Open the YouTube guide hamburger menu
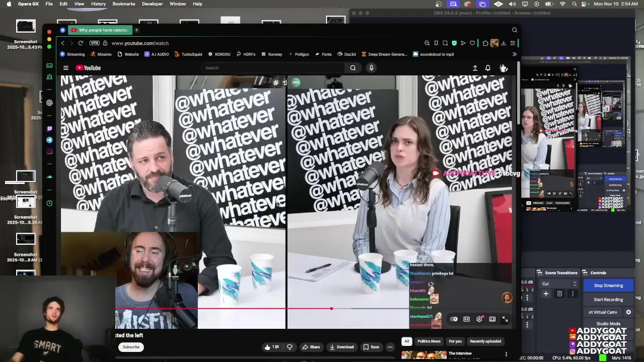The height and width of the screenshot is (362, 644). pyautogui.click(x=65, y=68)
